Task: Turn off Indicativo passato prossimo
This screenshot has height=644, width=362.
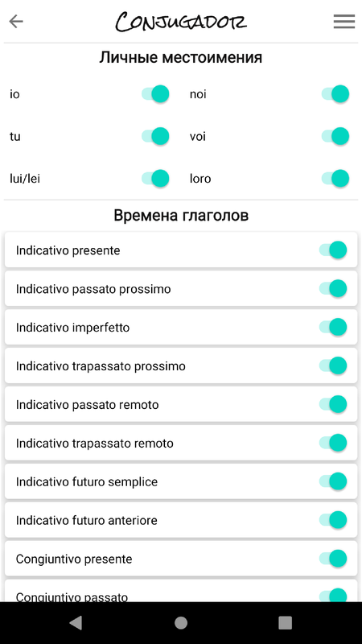Action: point(333,288)
